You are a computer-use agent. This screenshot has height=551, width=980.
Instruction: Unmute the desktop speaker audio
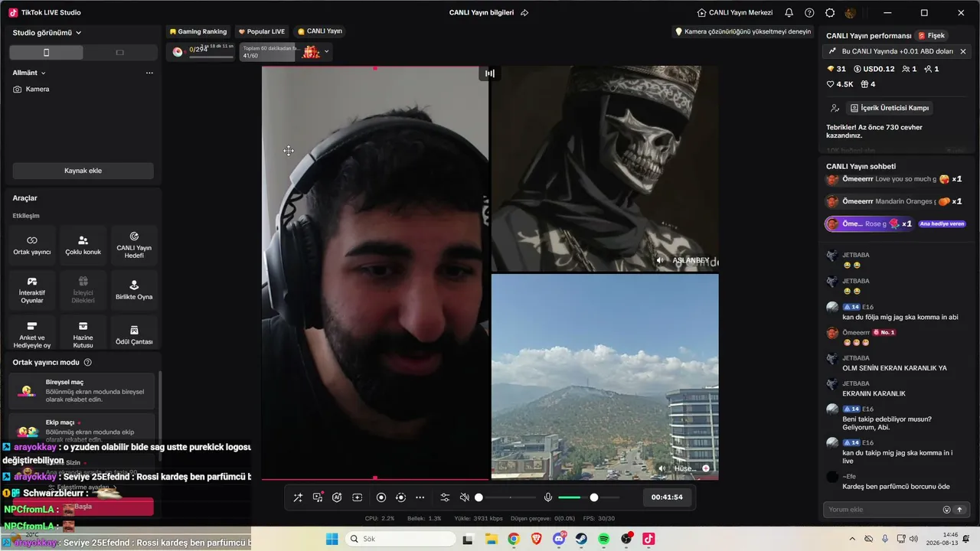[464, 497]
